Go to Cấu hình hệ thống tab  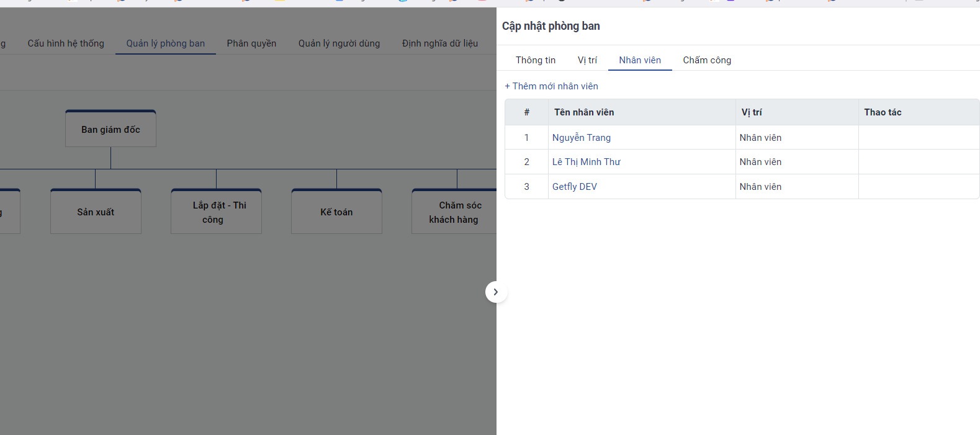66,43
